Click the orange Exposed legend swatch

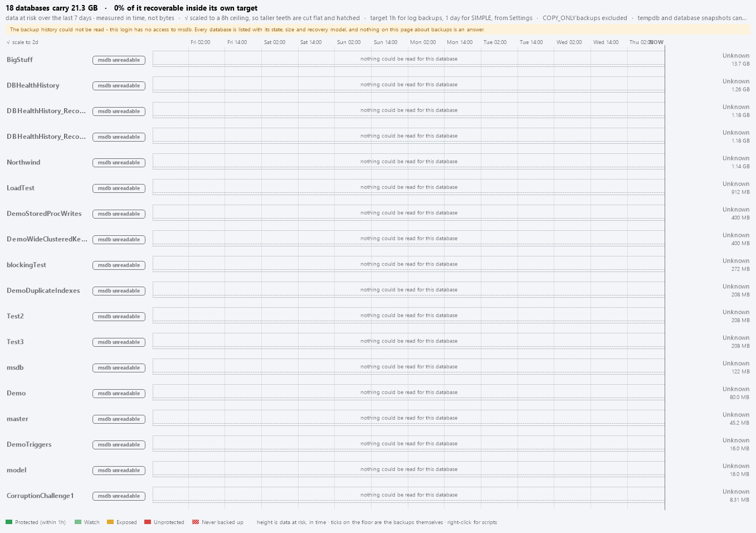click(x=110, y=522)
